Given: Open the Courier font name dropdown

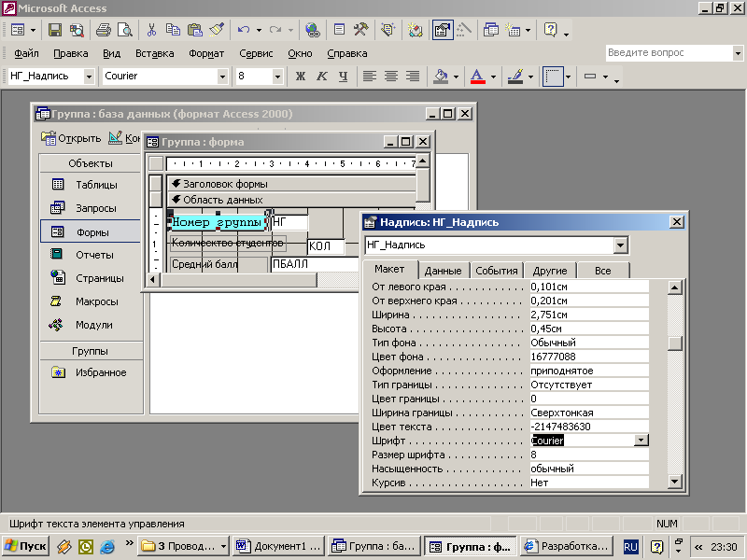Looking at the screenshot, I should coord(222,77).
